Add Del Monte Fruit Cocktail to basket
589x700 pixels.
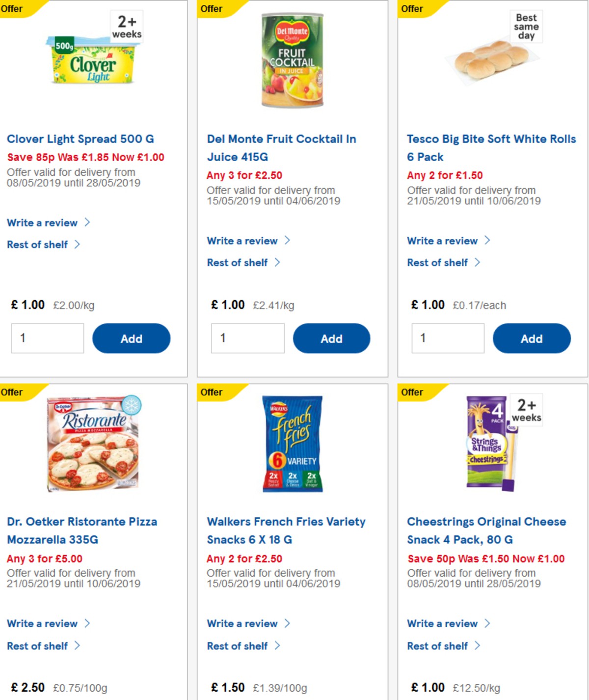331,338
